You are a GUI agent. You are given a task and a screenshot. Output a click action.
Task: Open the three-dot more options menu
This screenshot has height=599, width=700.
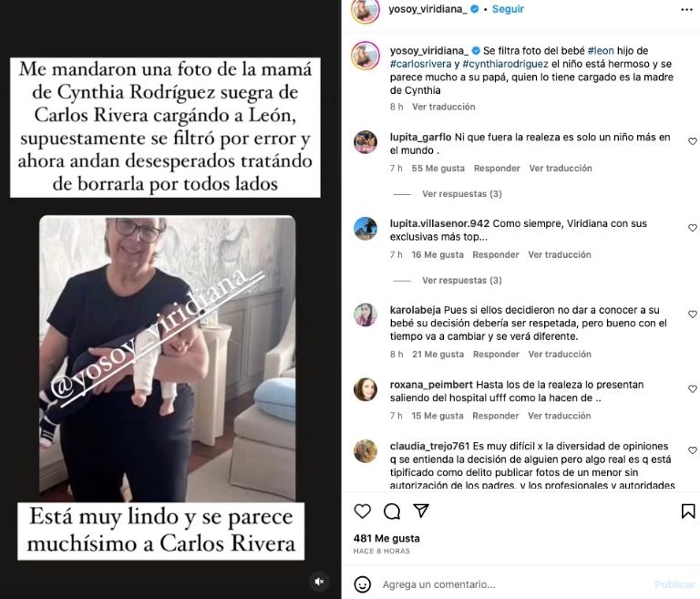[x=686, y=10]
